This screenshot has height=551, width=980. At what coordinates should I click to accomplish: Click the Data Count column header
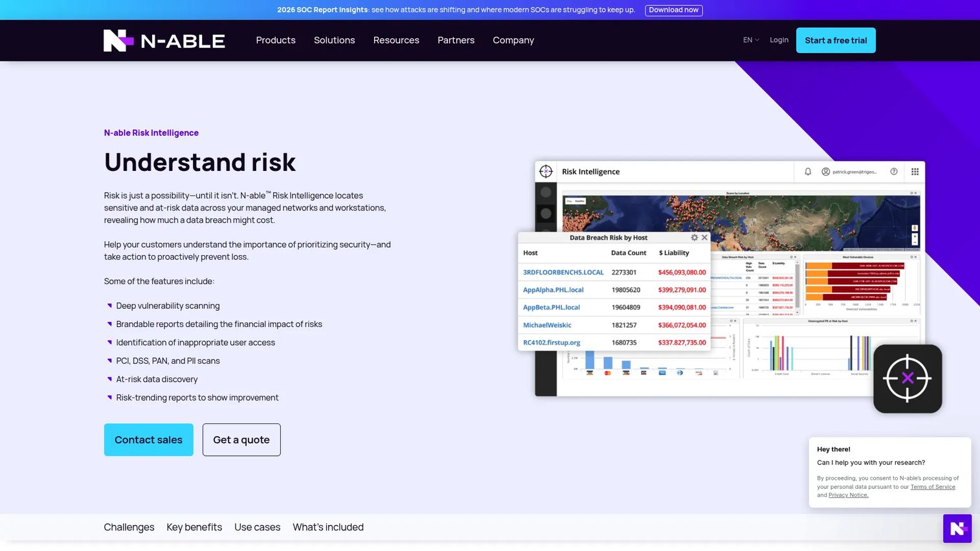coord(629,253)
